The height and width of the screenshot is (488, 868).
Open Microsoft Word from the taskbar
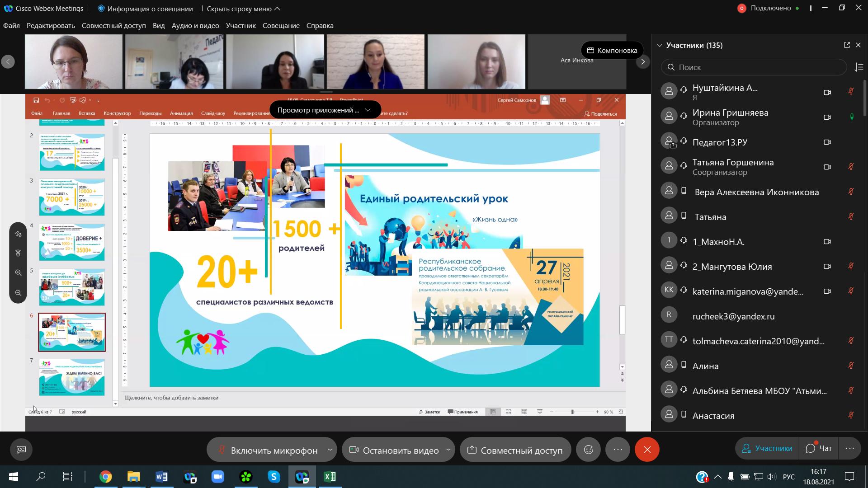[161, 477]
